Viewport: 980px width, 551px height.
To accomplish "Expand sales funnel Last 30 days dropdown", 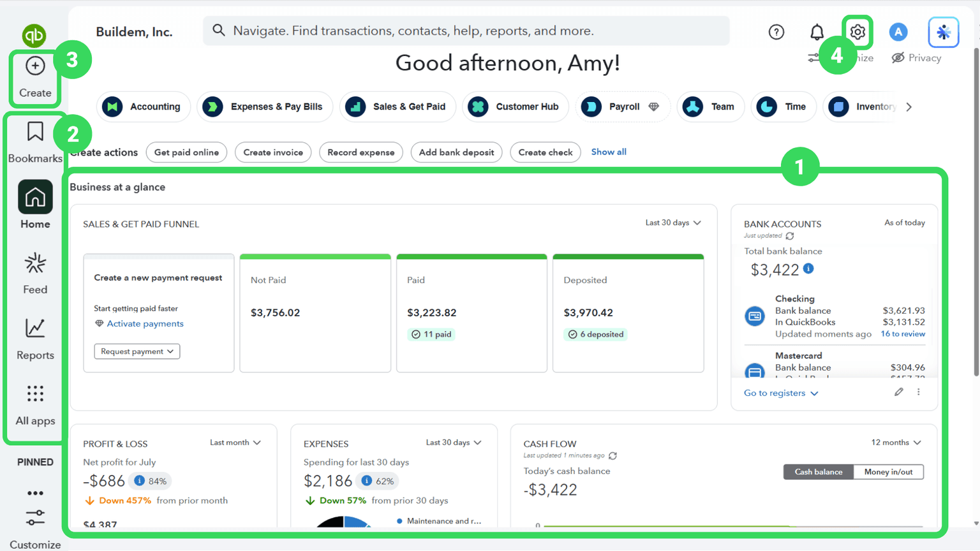I will tap(673, 223).
